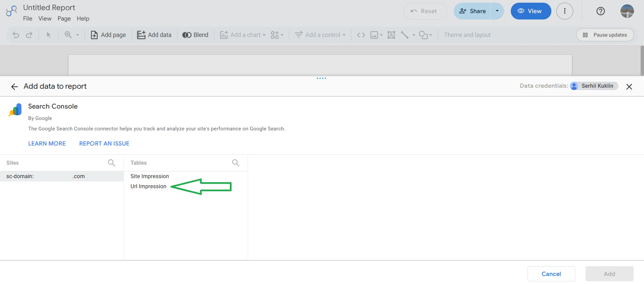This screenshot has height=284, width=644.
Task: Open Theme and layout panel
Action: 467,35
